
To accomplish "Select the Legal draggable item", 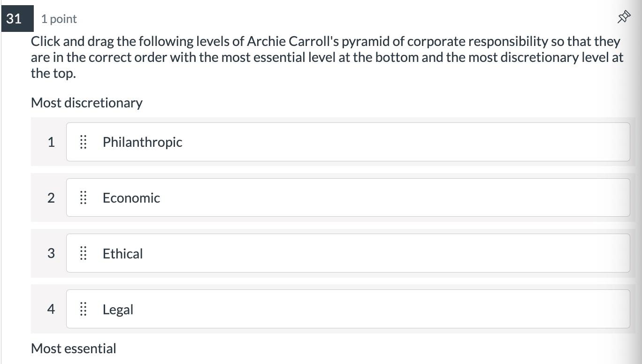I will tap(348, 309).
